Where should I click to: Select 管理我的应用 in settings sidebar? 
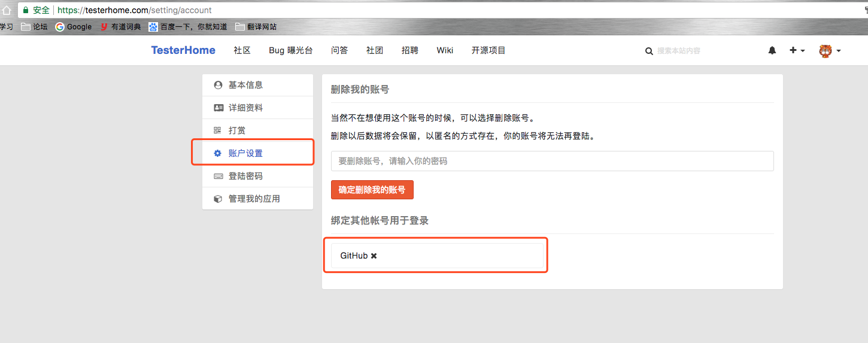pyautogui.click(x=257, y=199)
